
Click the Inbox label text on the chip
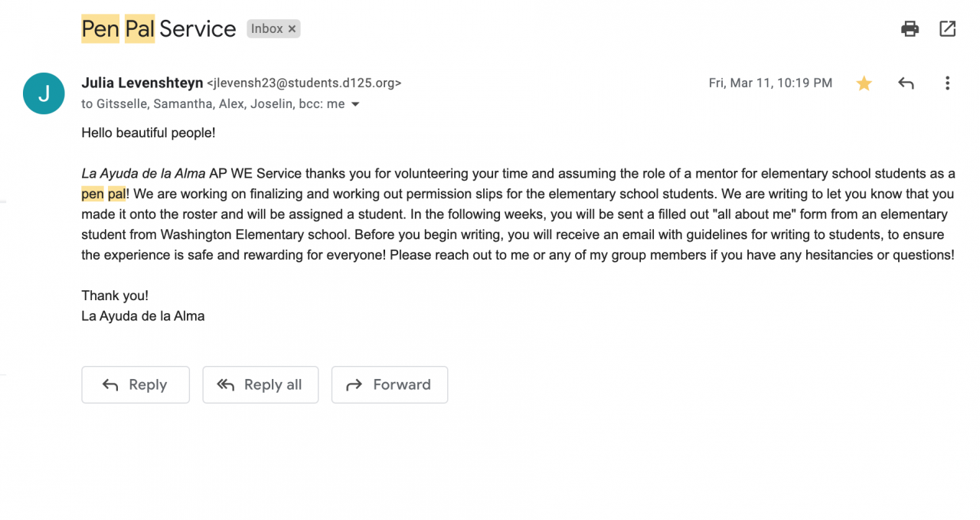[x=266, y=29]
